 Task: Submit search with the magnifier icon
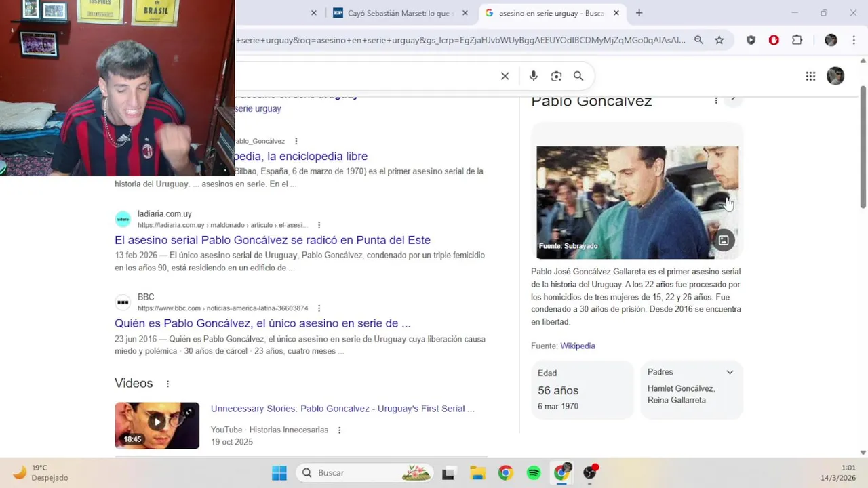pyautogui.click(x=578, y=76)
